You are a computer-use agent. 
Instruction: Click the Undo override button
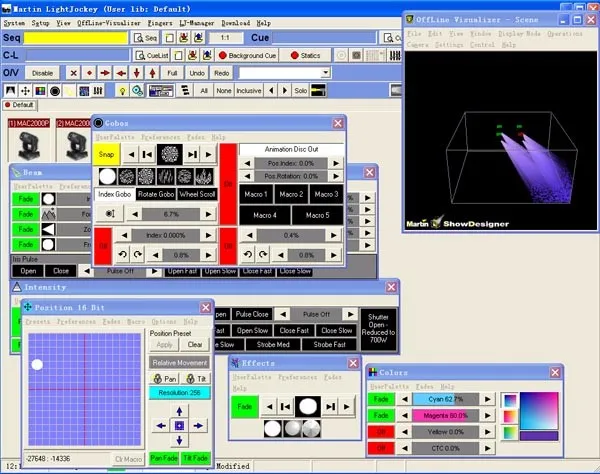tap(197, 73)
